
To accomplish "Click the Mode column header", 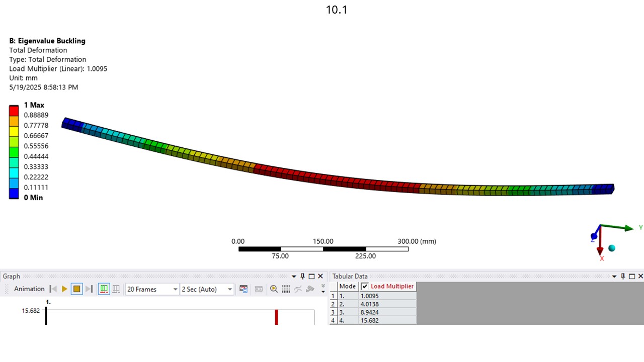I will tap(347, 286).
